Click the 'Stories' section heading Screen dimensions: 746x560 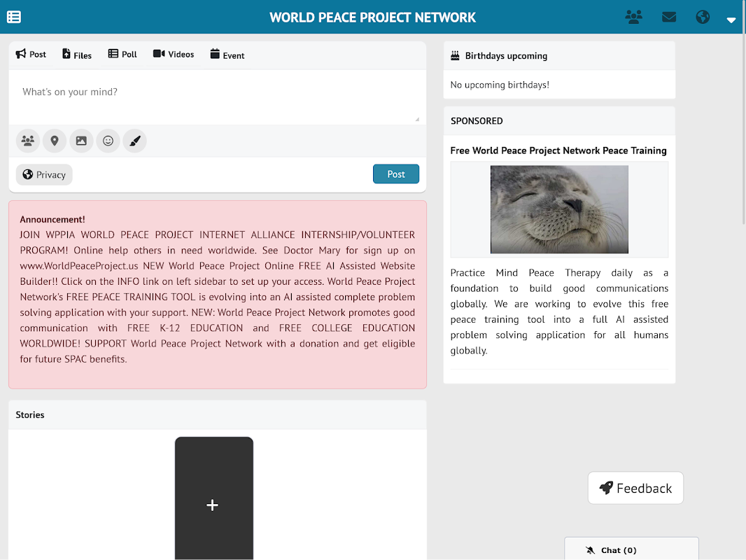(30, 415)
